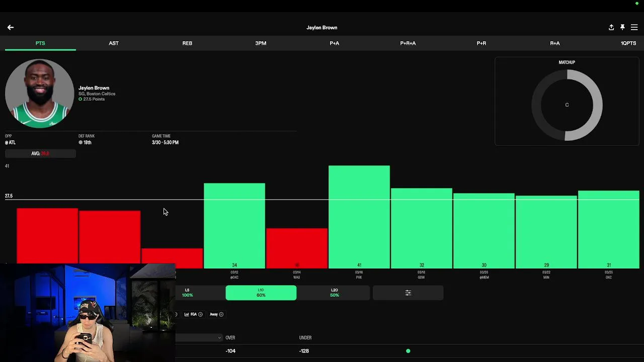Add the Away filter chip
The image size is (644, 362).
click(x=216, y=314)
